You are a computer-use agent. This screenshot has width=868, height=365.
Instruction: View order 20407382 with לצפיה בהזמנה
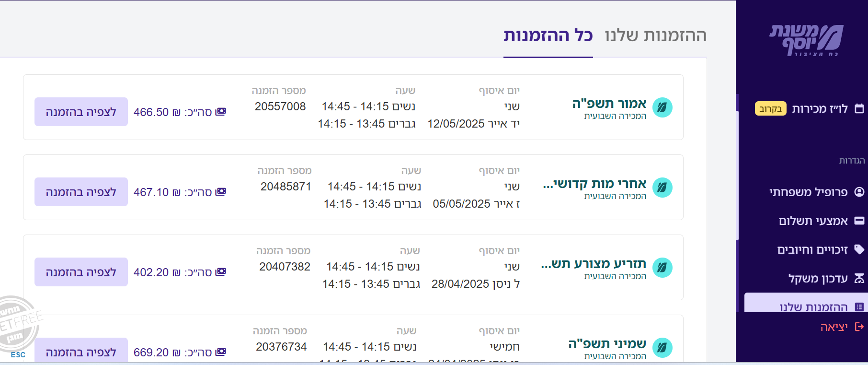(x=81, y=272)
